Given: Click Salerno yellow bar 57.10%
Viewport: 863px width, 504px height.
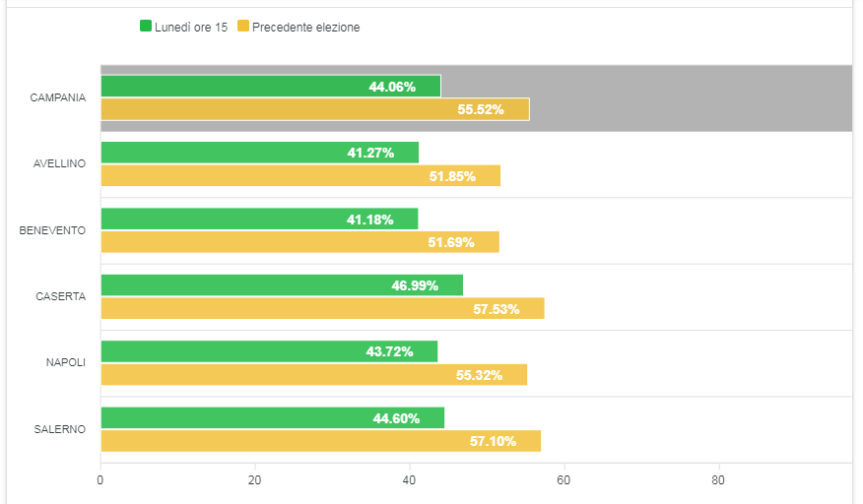Looking at the screenshot, I should pos(320,441).
